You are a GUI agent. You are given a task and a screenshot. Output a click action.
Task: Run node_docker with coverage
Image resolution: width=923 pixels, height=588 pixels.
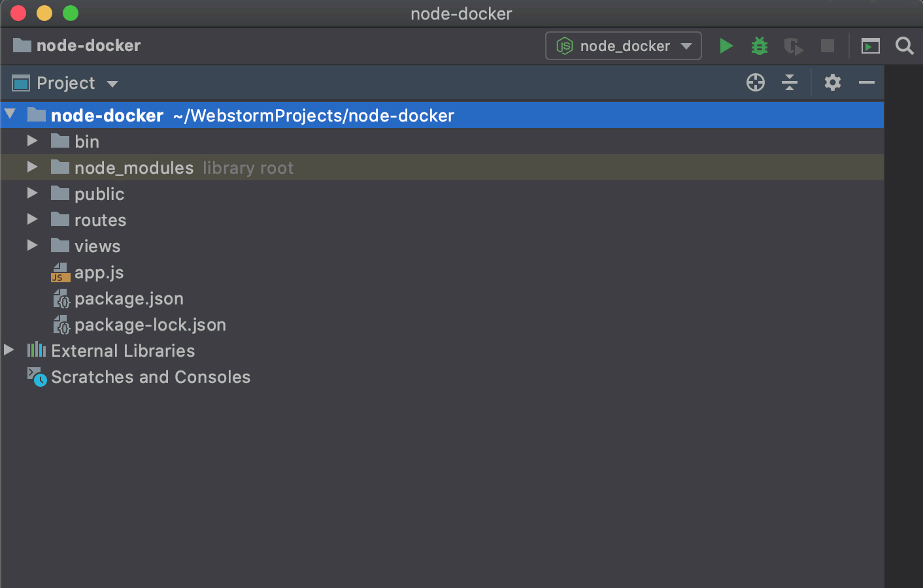coord(792,46)
